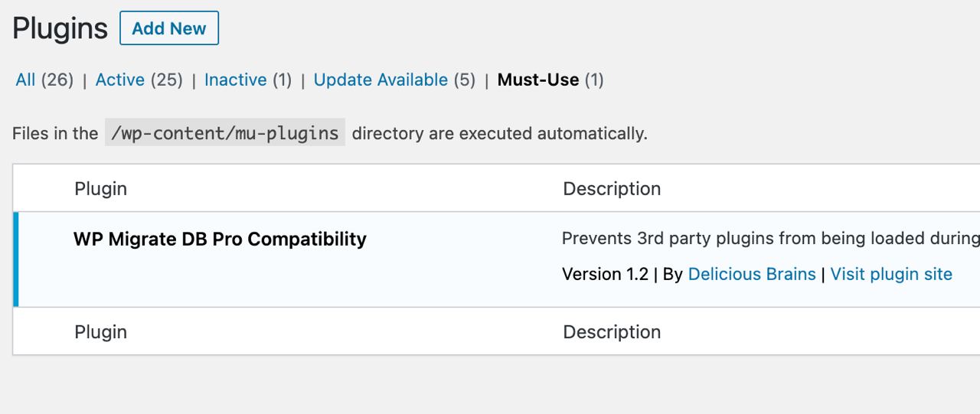
Task: Follow the Visit plugin site link
Action: point(891,274)
